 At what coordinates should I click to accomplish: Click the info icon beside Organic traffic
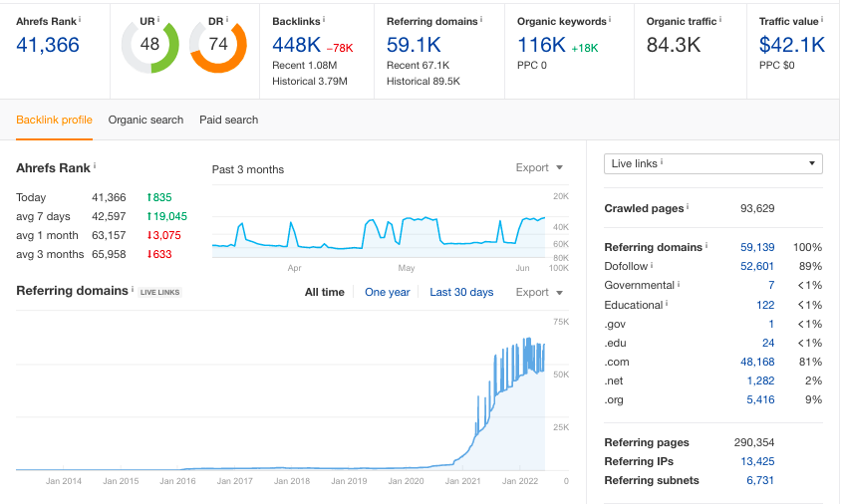coord(720,19)
